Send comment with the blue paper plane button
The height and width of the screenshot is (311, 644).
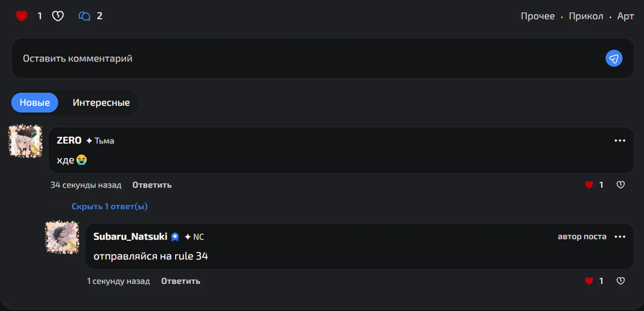coord(614,58)
